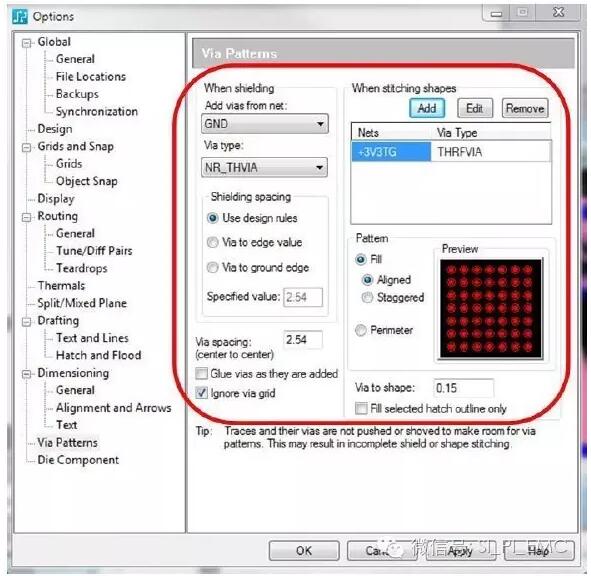Choose the Staggered pattern option
Viewport: 591px width, 576px height.
367,297
